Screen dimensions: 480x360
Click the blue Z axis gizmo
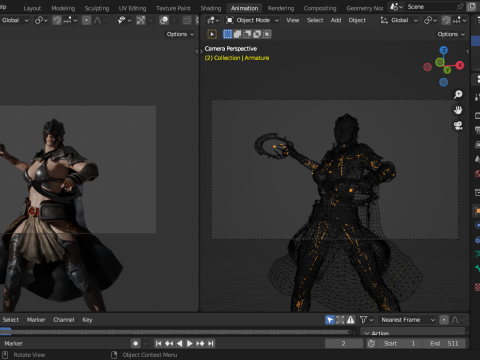tap(443, 50)
